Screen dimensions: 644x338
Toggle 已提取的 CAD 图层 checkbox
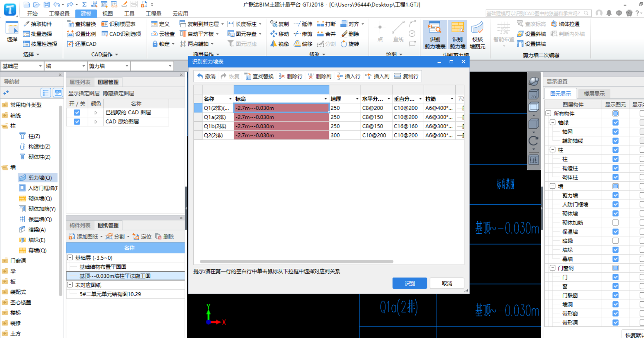[77, 113]
